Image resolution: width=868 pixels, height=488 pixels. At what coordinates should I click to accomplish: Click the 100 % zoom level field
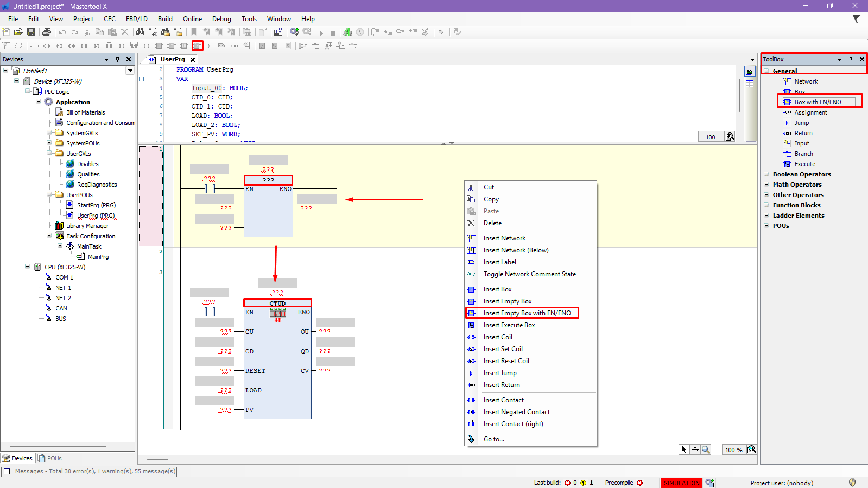click(733, 450)
